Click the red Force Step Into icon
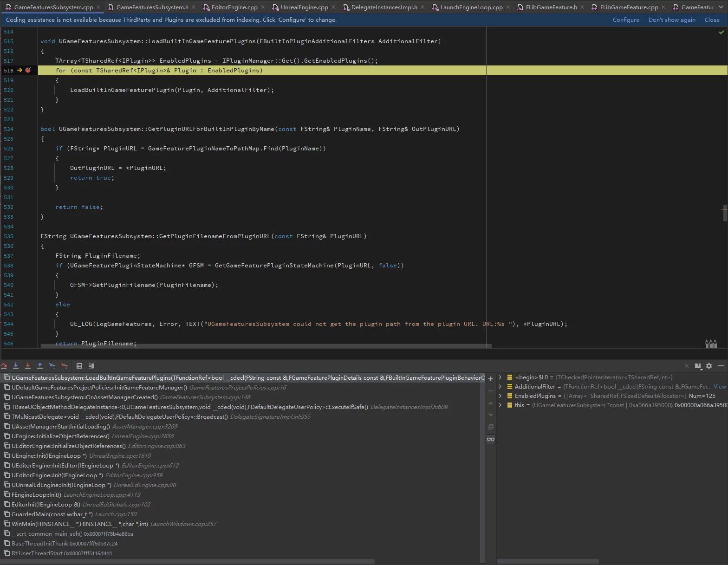728x565 pixels. coord(28,366)
